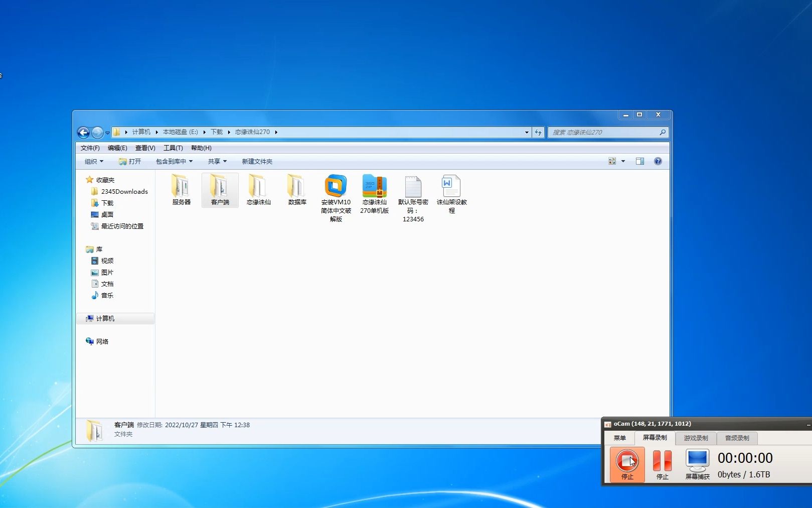The image size is (812, 508).
Task: Switch to oCam 音频录制 tab
Action: pos(737,438)
